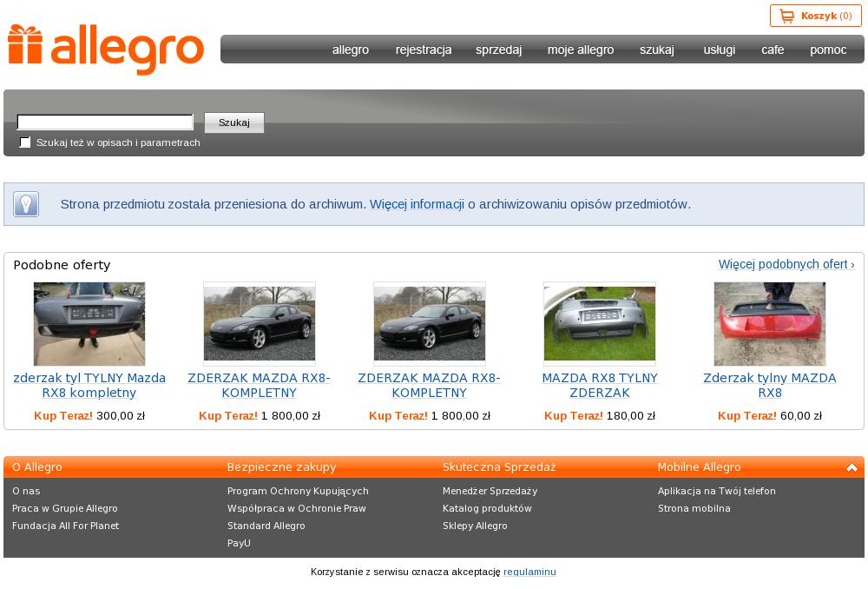Viewport: 868px width, 589px height.
Task: Click the '60,00 zł' Kup Teraz price
Action: 801,415
